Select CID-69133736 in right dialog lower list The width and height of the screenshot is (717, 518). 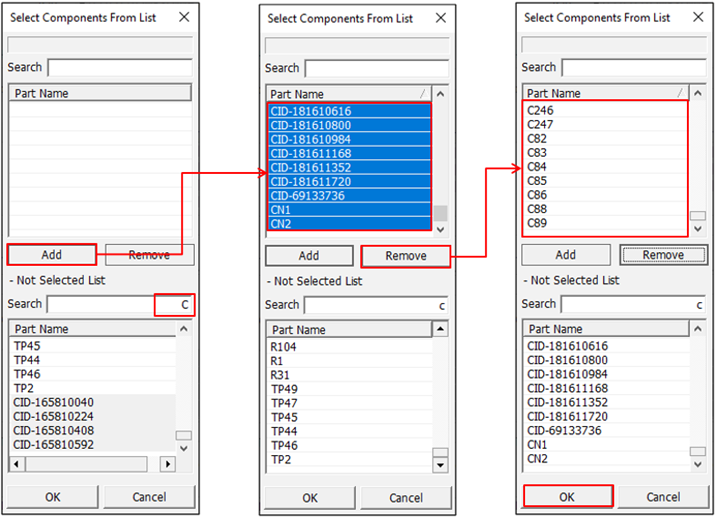(x=565, y=430)
